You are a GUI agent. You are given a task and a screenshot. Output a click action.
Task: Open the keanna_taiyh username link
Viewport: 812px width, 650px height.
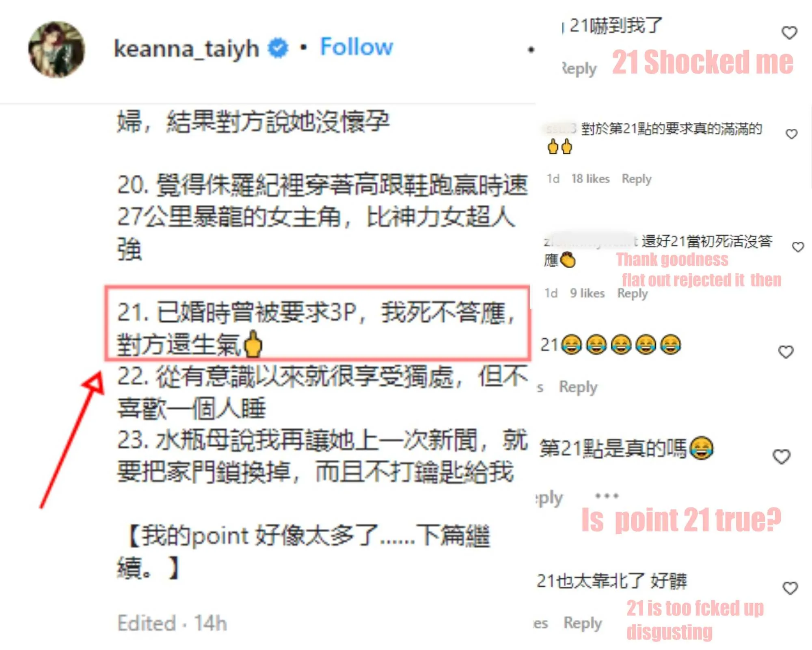(x=186, y=49)
